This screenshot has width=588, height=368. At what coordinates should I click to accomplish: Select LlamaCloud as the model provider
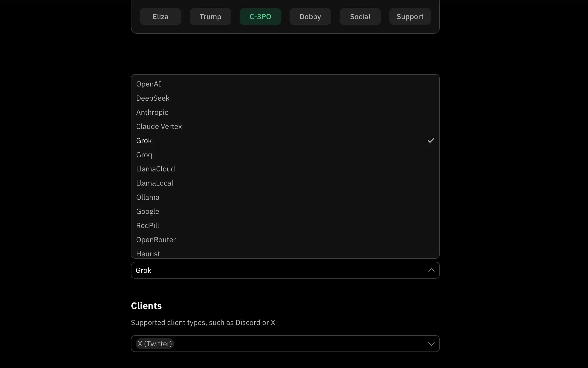(x=155, y=169)
